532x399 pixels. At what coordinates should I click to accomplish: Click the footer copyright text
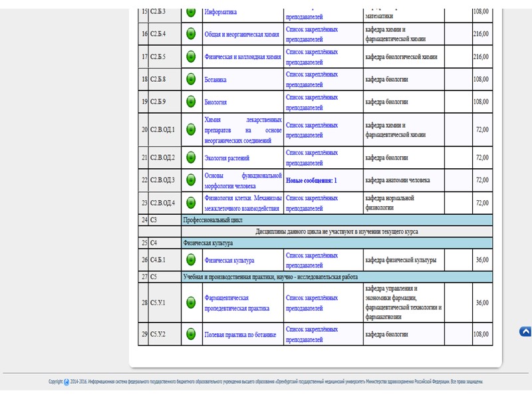[265, 382]
